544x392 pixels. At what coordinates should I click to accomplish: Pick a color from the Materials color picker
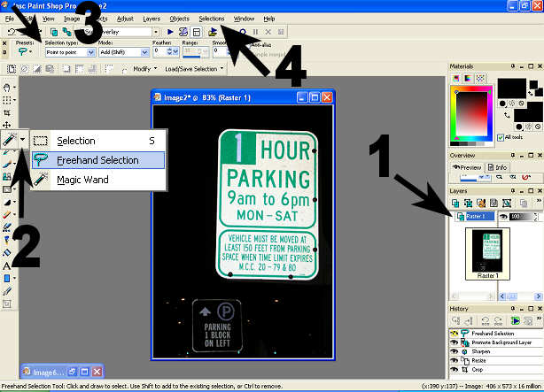[x=471, y=114]
